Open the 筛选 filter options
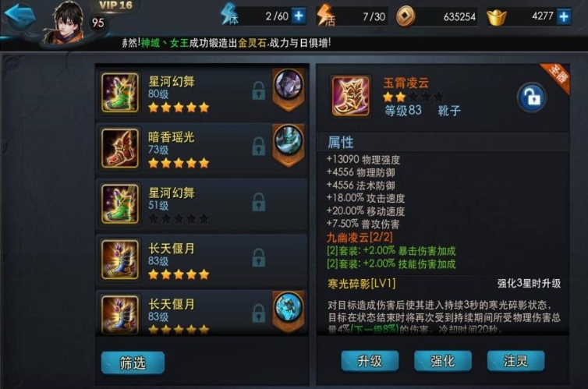This screenshot has width=588, height=389. click(133, 362)
